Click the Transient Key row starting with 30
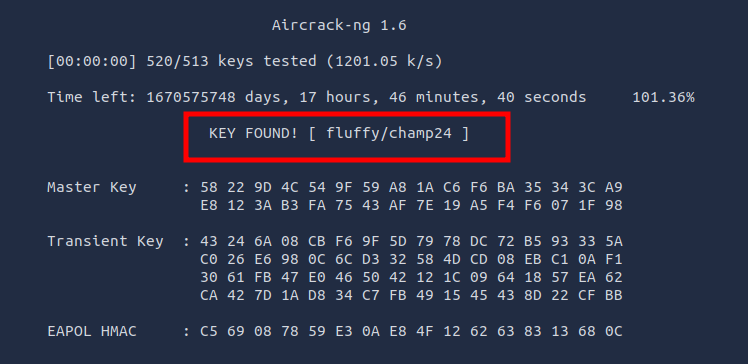Image resolution: width=748 pixels, height=364 pixels. (x=411, y=277)
